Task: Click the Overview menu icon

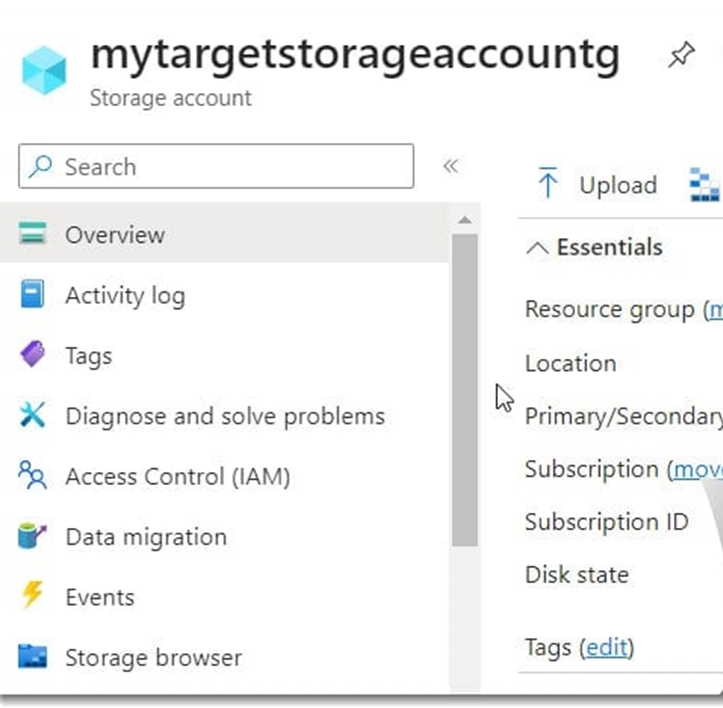Action: 32,233
